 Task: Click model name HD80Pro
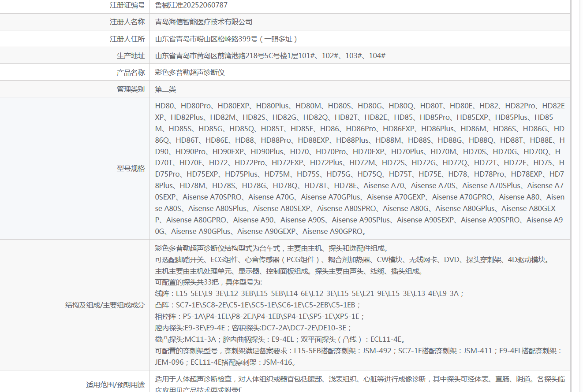(x=196, y=106)
